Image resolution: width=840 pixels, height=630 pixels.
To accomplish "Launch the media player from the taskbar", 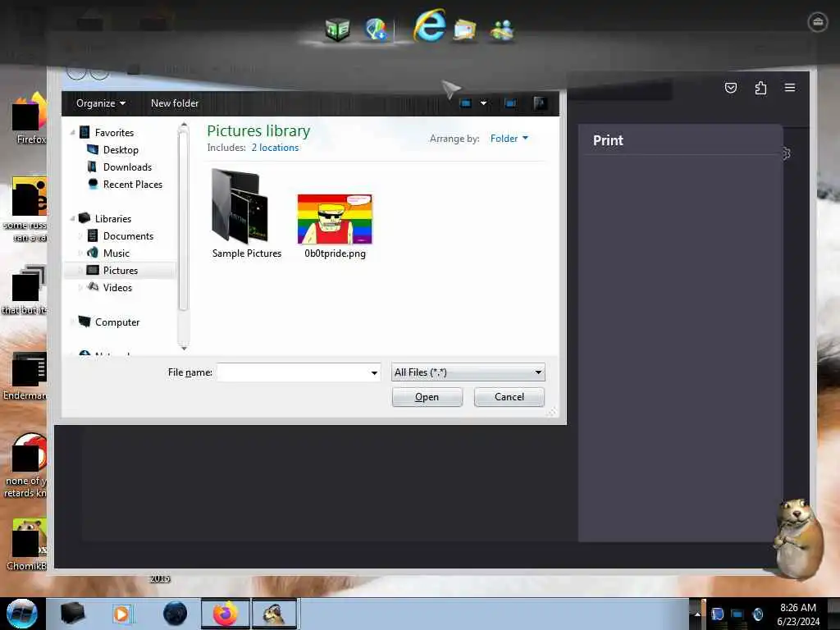I will pyautogui.click(x=121, y=614).
